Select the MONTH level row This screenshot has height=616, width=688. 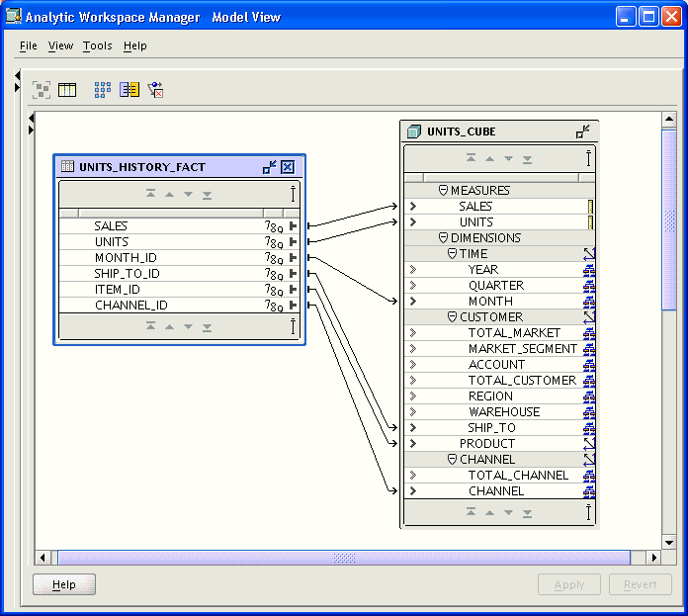tap(500, 302)
